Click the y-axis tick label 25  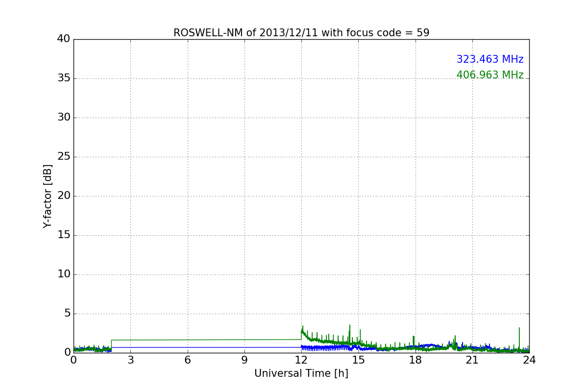click(64, 157)
